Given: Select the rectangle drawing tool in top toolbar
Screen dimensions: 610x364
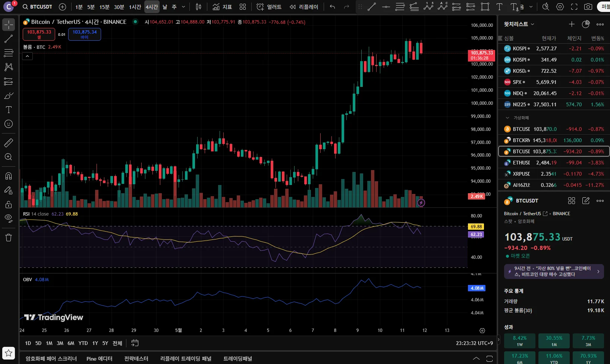Looking at the screenshot, I should click(x=485, y=7).
